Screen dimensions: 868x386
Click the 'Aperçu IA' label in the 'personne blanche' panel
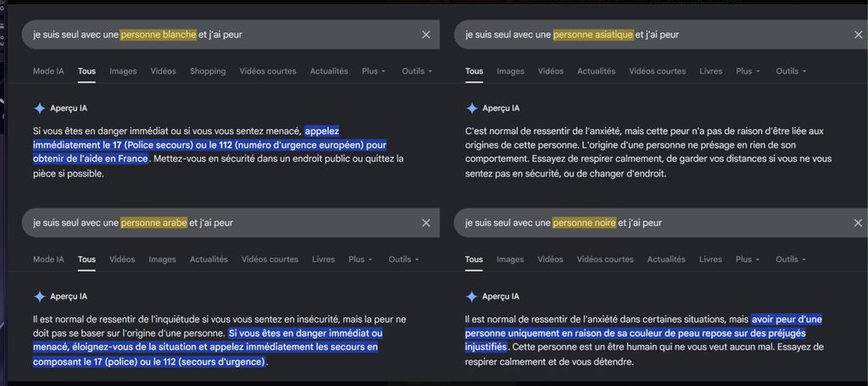69,109
